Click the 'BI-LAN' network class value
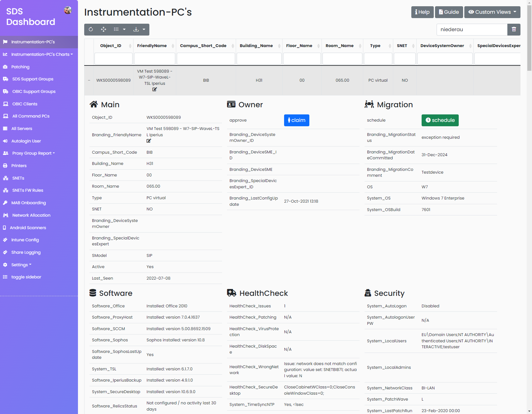This screenshot has height=414, width=532. pyautogui.click(x=428, y=388)
